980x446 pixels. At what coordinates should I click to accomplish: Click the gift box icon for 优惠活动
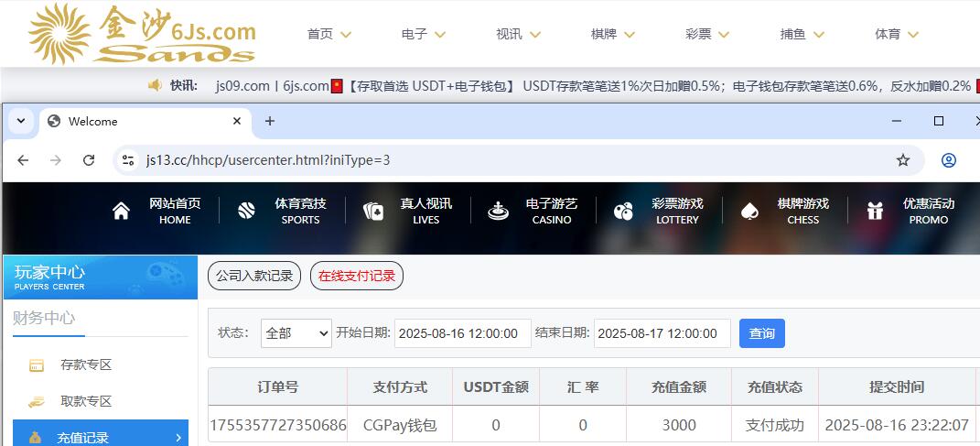[x=875, y=212]
